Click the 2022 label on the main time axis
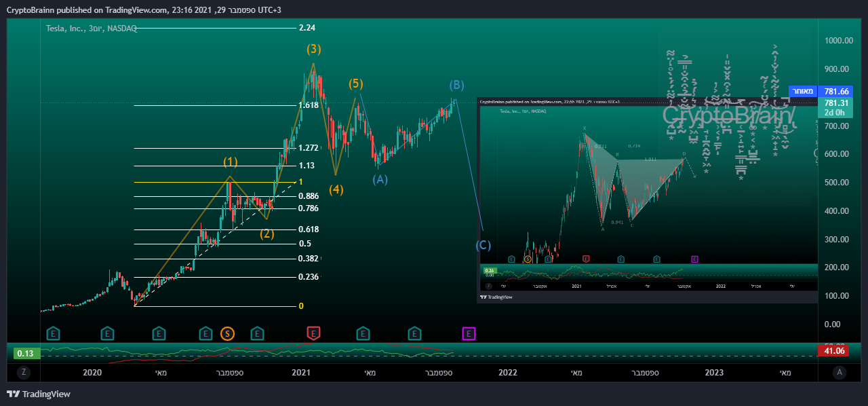The width and height of the screenshot is (868, 406). click(508, 372)
